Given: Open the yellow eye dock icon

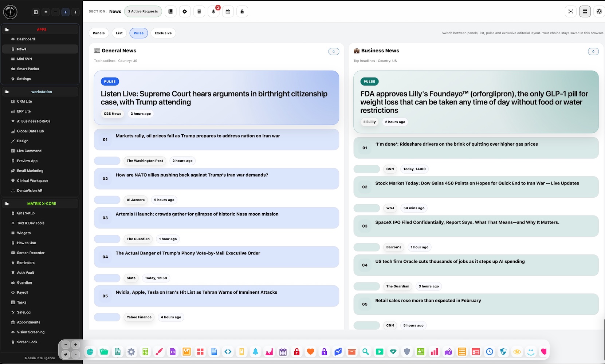Looking at the screenshot, I should (x=517, y=352).
